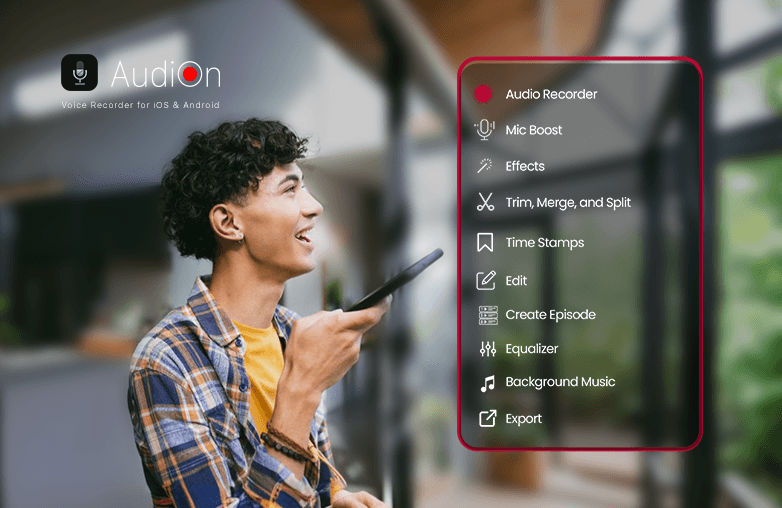Image resolution: width=782 pixels, height=508 pixels.
Task: Click the Export arrow icon
Action: tap(488, 419)
